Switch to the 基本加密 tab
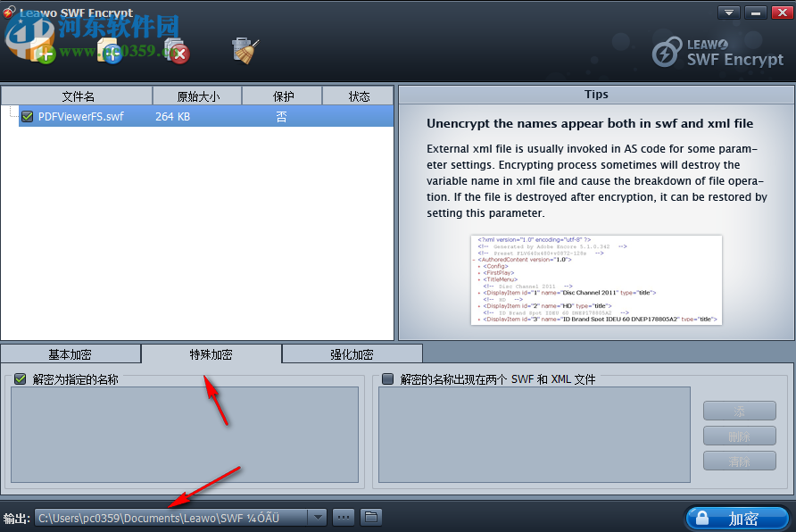Image resolution: width=796 pixels, height=532 pixels. [x=70, y=353]
